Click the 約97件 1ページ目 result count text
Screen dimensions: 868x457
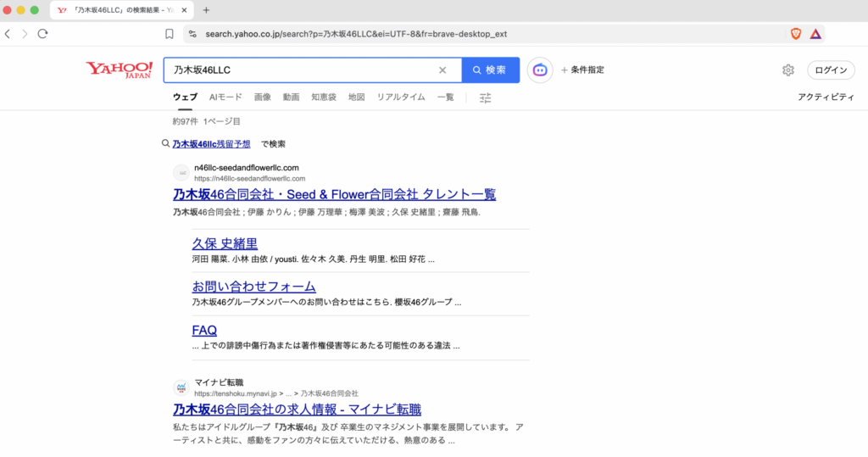(207, 121)
